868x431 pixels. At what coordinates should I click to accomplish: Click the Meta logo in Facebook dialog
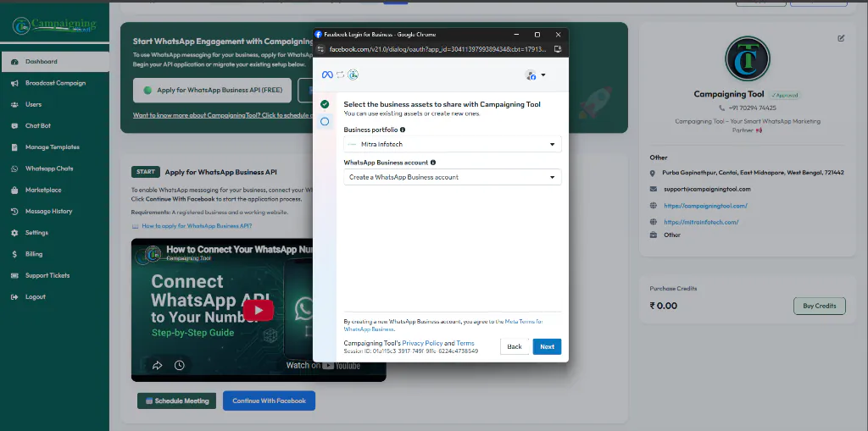coord(326,75)
